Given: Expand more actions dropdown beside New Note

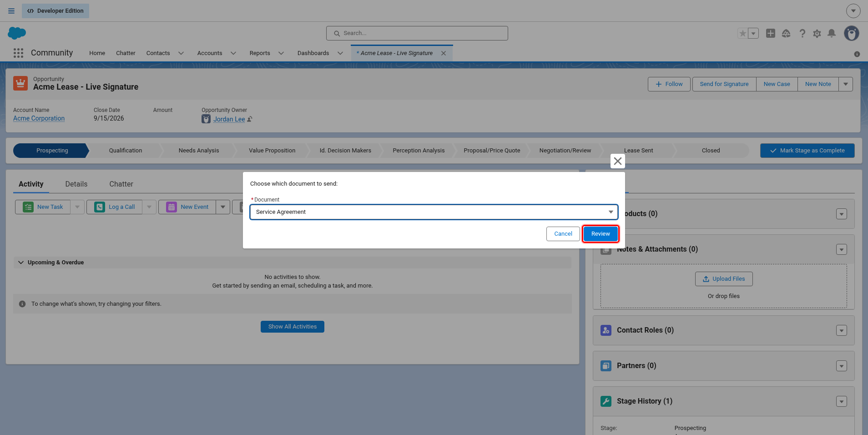Looking at the screenshot, I should (x=846, y=84).
